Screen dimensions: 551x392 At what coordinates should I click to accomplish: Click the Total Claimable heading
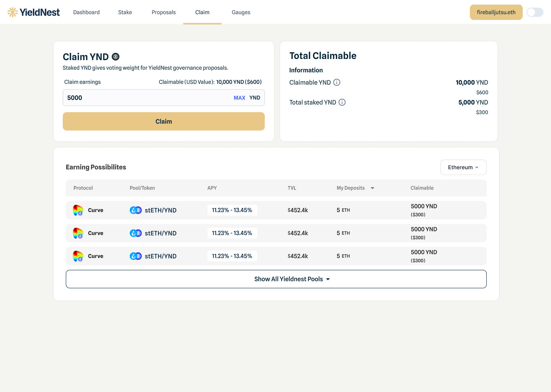point(323,56)
